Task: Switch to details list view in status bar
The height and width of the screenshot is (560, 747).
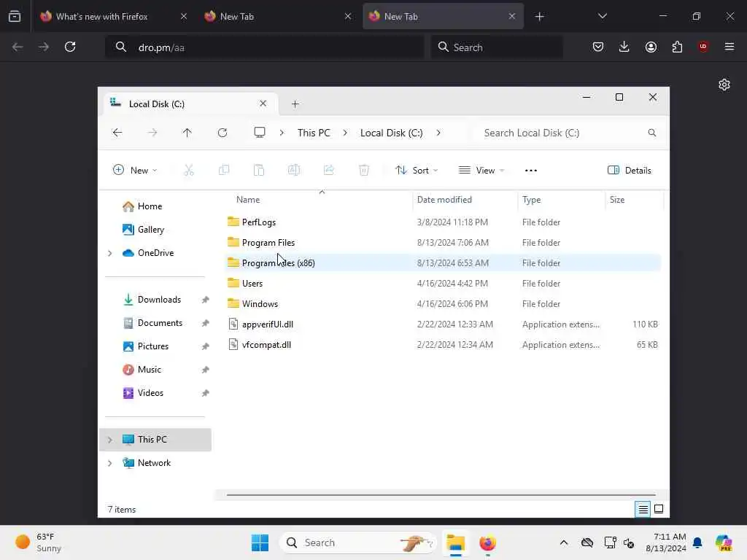Action: (x=643, y=510)
